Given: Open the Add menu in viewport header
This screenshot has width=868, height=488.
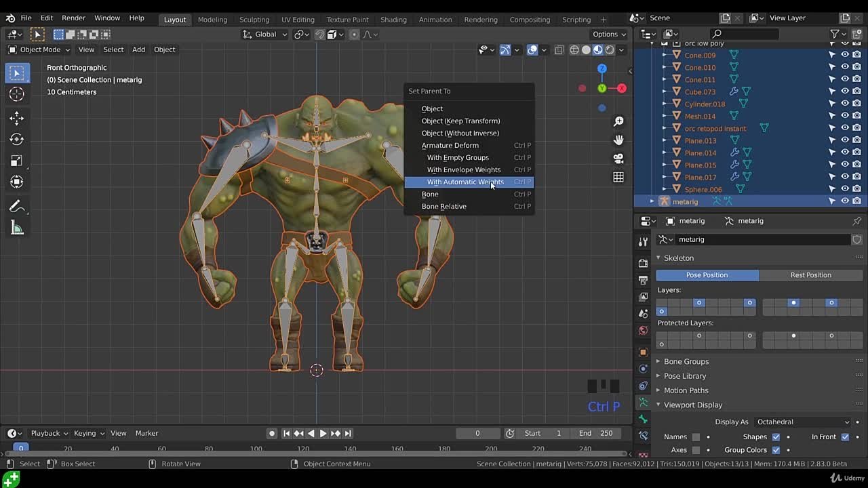Looking at the screenshot, I should pos(138,49).
